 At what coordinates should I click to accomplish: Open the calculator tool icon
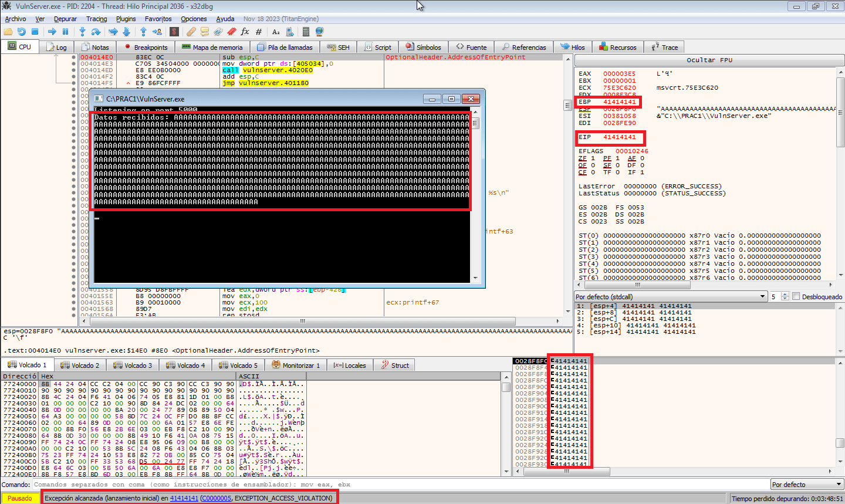[x=306, y=32]
